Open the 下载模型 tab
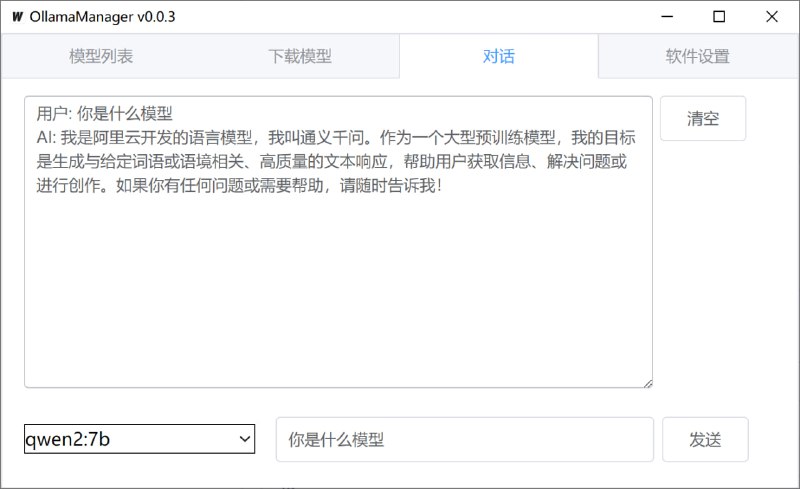Image resolution: width=800 pixels, height=489 pixels. pos(299,56)
